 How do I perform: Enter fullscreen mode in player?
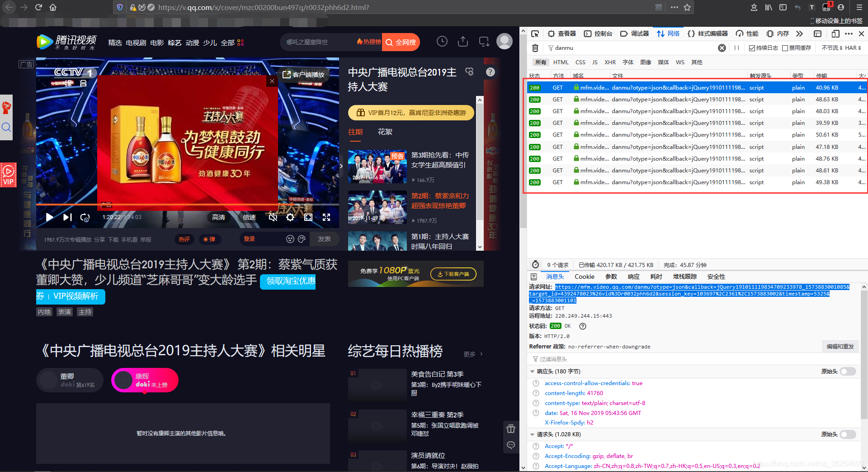click(x=326, y=217)
